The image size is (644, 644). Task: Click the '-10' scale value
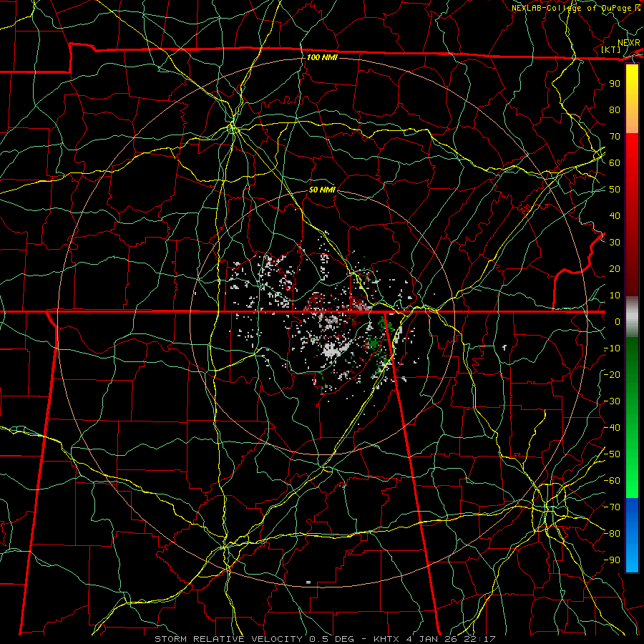(612, 348)
